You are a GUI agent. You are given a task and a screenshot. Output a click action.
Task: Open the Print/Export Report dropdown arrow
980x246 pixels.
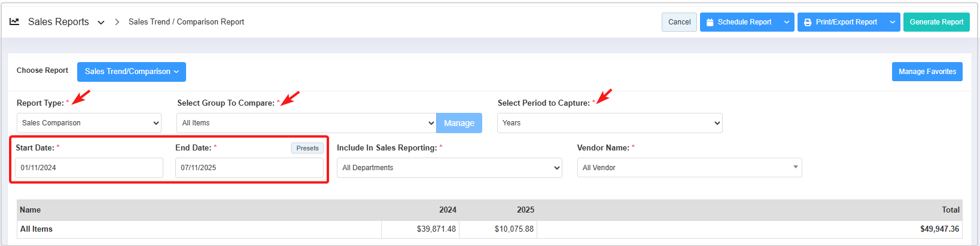tap(892, 22)
